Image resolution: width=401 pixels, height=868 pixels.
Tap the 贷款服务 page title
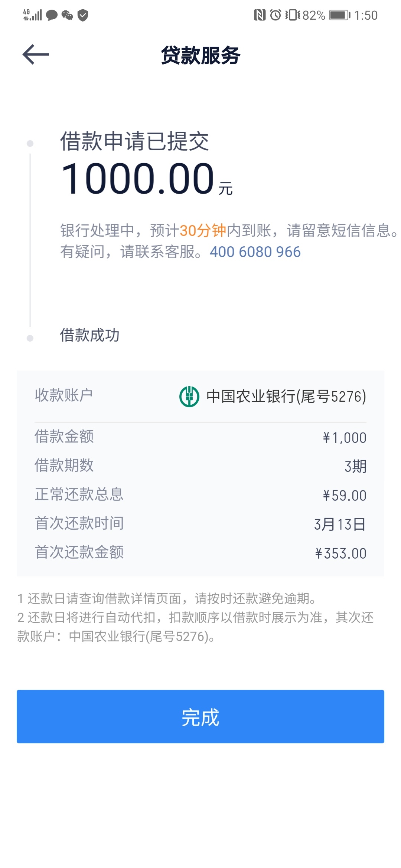point(200,56)
